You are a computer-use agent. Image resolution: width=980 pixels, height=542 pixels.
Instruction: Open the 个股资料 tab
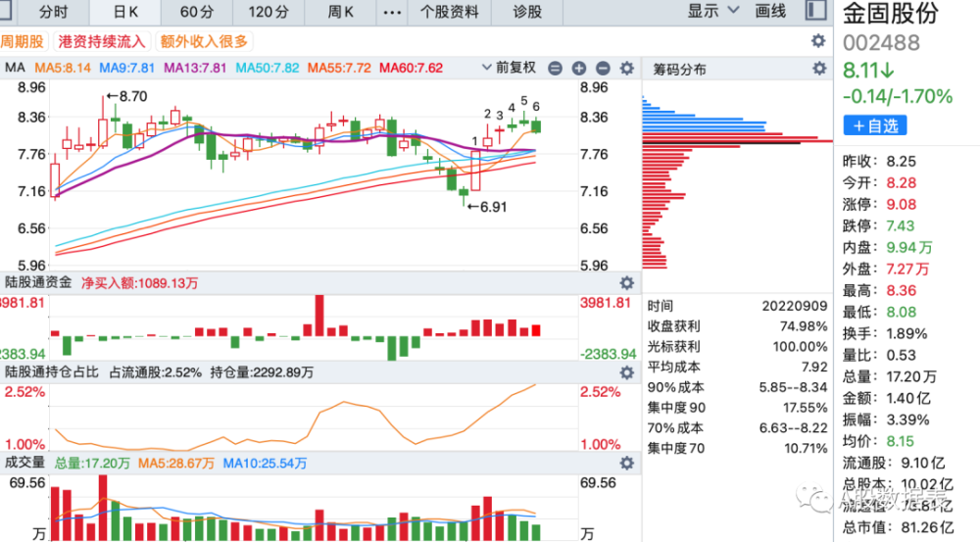tap(450, 12)
